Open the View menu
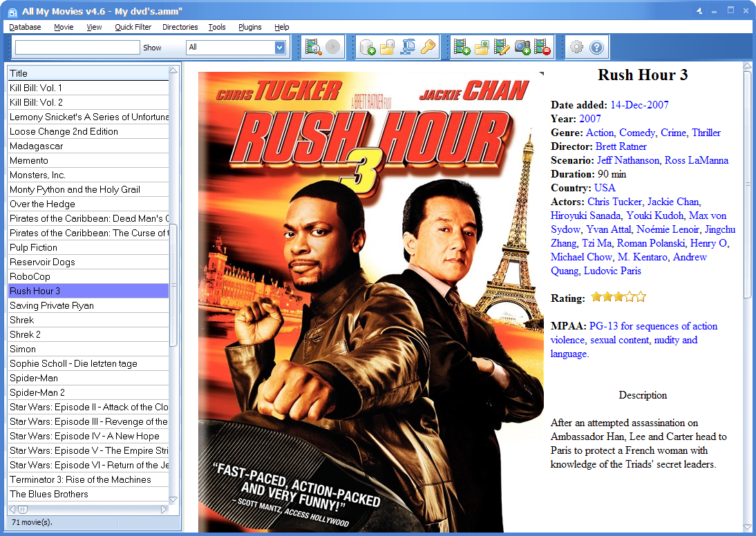756x536 pixels. pos(94,27)
